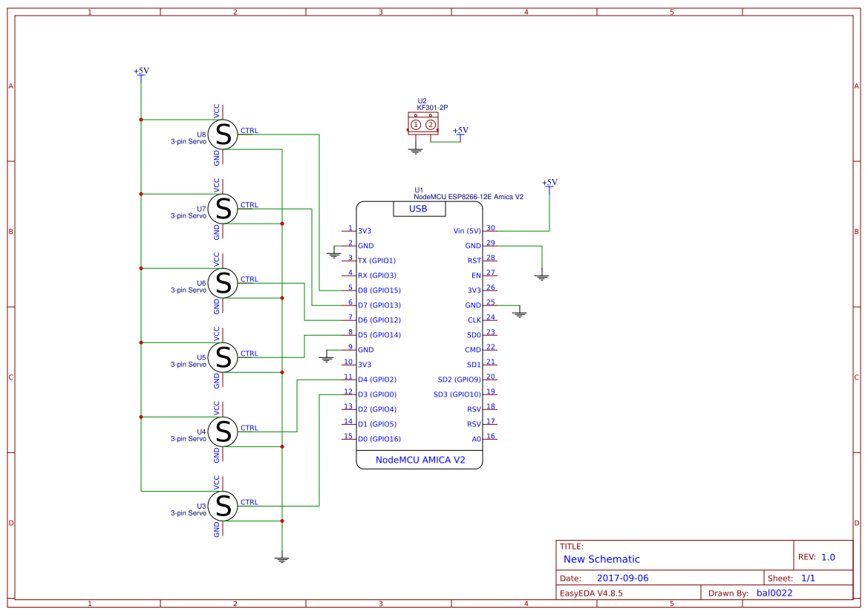This screenshot has width=868, height=615.
Task: Click the REV value 1.0
Action: 828,557
